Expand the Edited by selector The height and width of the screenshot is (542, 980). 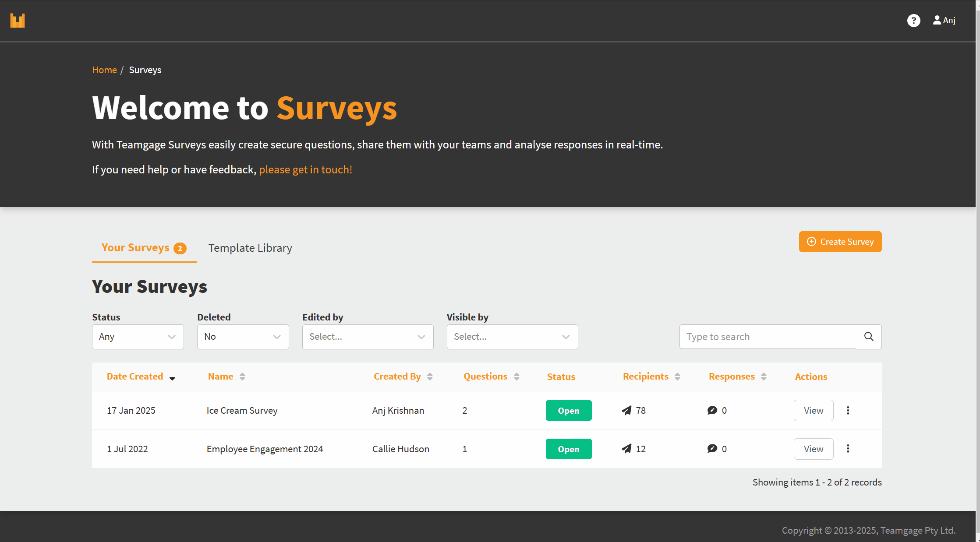(x=368, y=337)
